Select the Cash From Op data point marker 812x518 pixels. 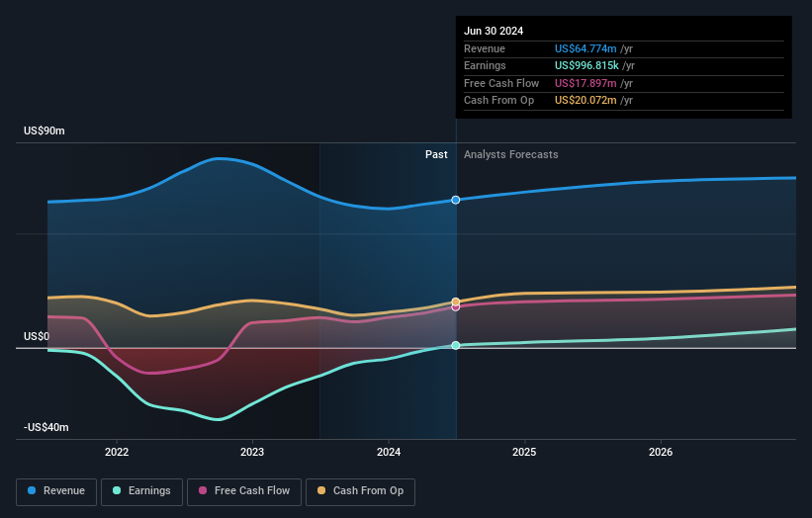pos(456,302)
